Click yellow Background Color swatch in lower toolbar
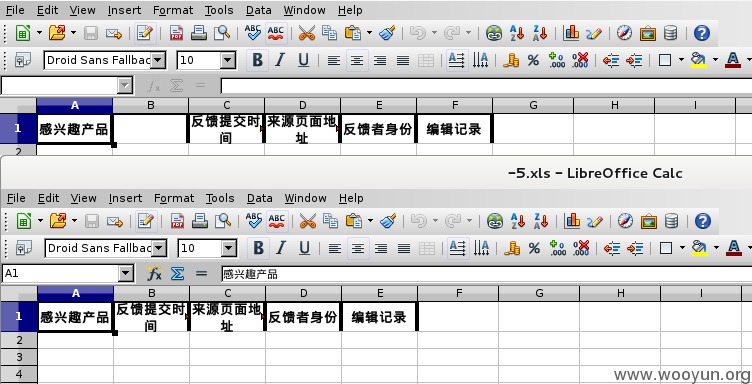This screenshot has width=752, height=384. 700,248
